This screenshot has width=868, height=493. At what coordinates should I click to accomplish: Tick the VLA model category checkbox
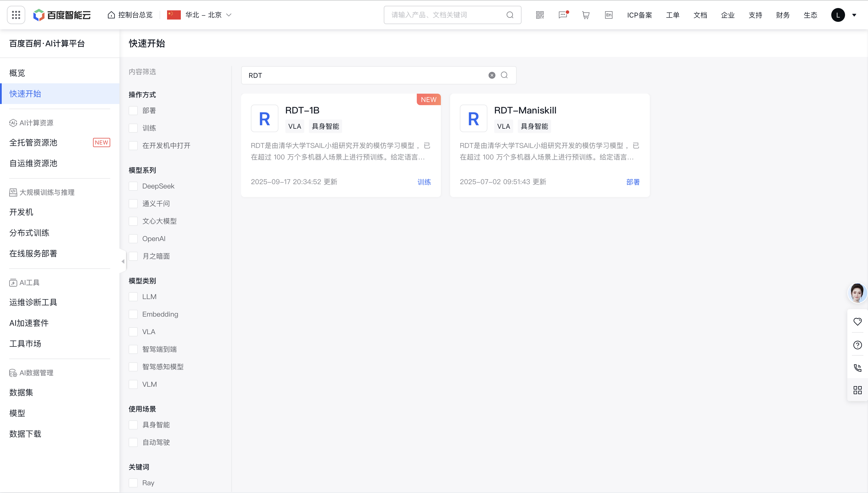click(133, 332)
